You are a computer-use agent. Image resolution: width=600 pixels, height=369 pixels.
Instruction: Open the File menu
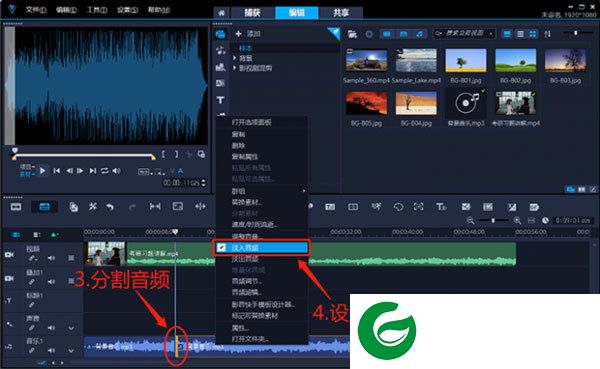[x=36, y=10]
